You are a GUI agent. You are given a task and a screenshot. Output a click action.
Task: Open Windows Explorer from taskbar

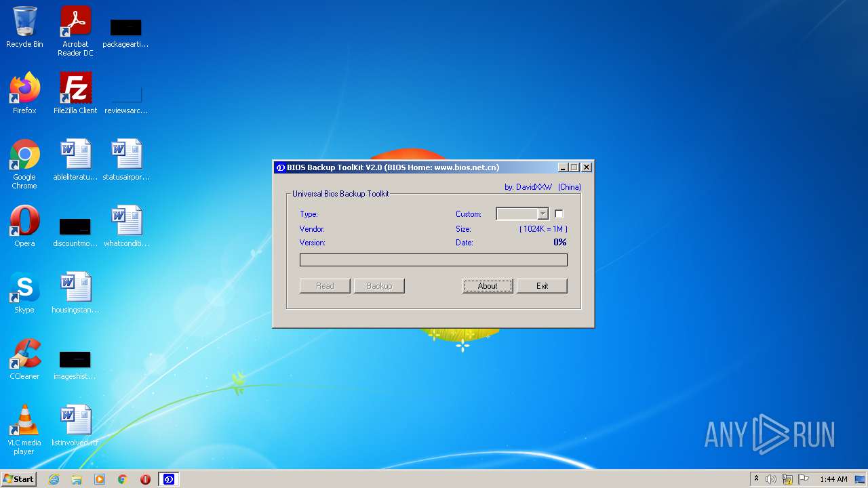[x=77, y=479]
